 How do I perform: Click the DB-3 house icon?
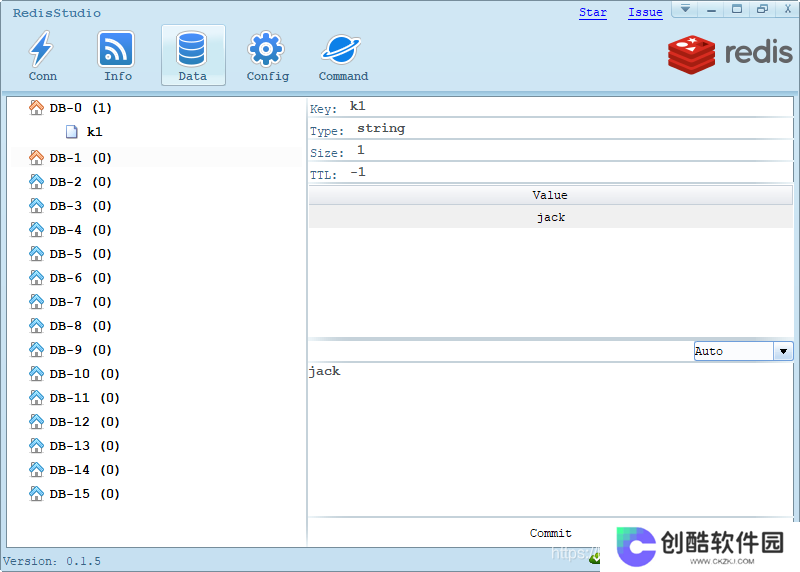(x=36, y=206)
